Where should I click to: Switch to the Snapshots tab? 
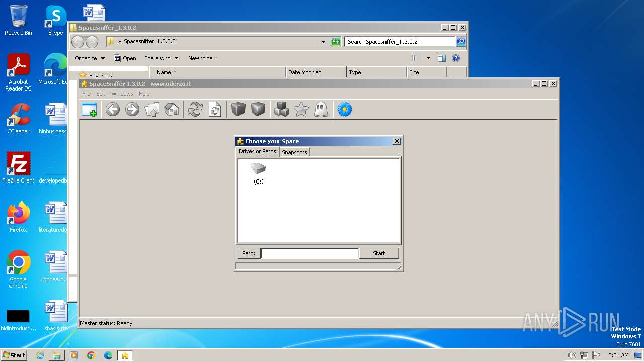pyautogui.click(x=294, y=152)
